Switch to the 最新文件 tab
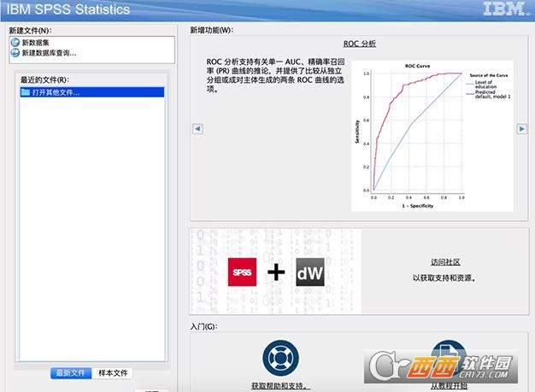Image resolution: width=535 pixels, height=392 pixels. (x=71, y=373)
